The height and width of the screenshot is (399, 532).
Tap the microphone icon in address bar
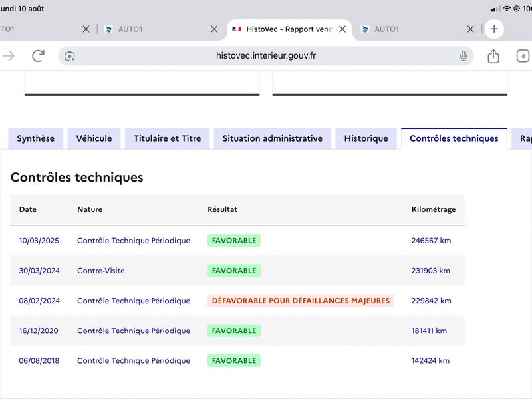click(x=463, y=56)
